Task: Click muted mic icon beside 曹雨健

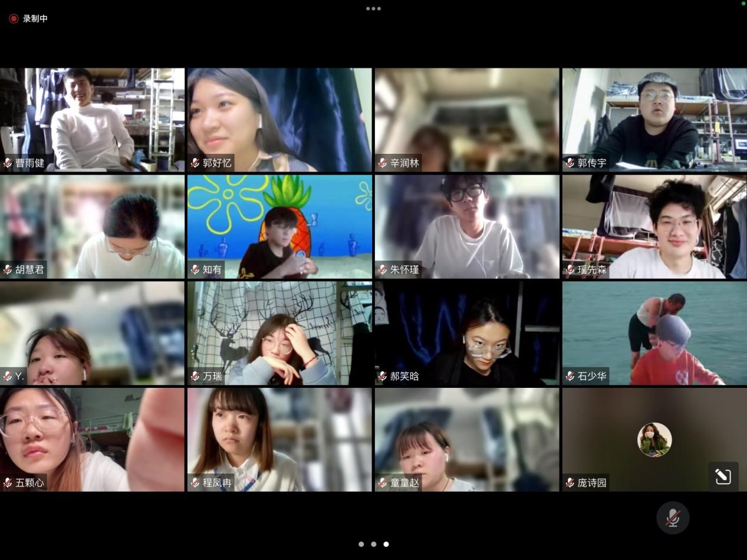Action: point(8,163)
